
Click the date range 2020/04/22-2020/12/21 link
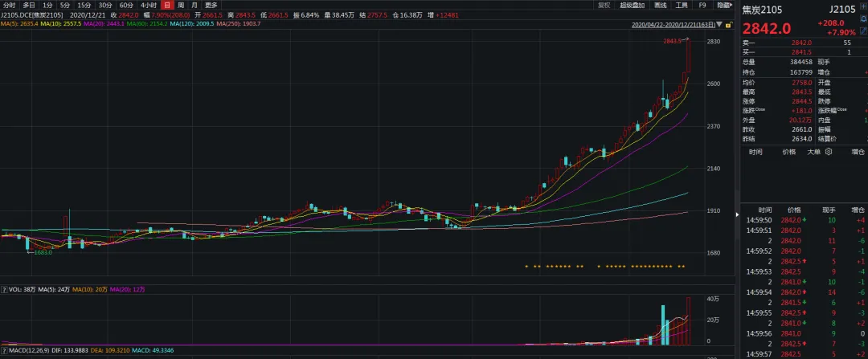pyautogui.click(x=674, y=25)
